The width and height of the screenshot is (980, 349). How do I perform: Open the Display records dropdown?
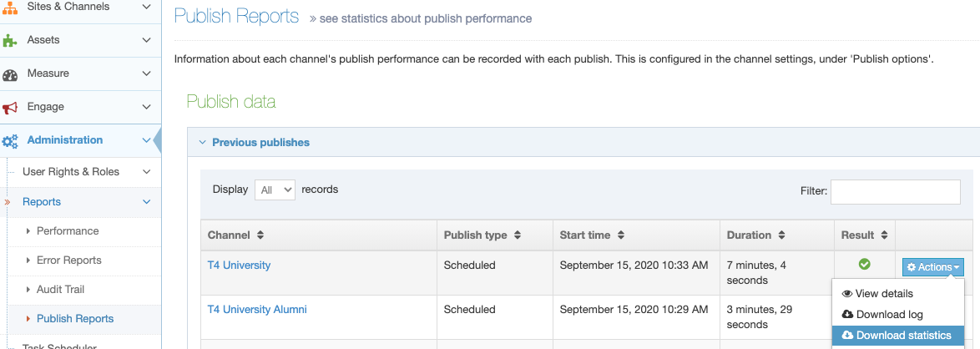275,190
